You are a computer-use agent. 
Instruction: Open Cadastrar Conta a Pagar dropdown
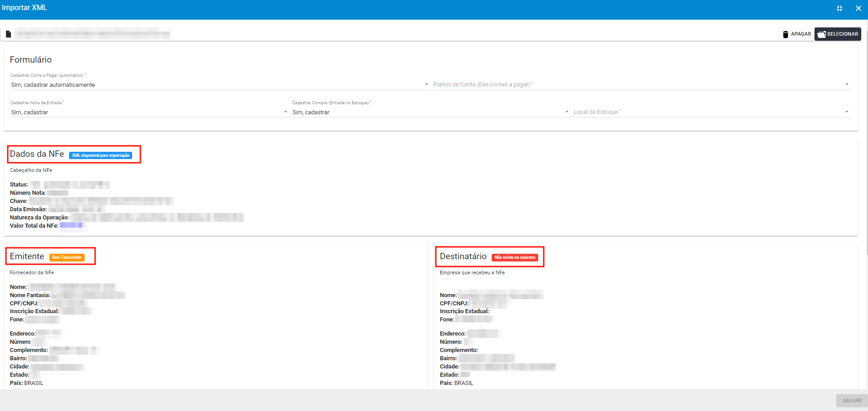point(220,85)
